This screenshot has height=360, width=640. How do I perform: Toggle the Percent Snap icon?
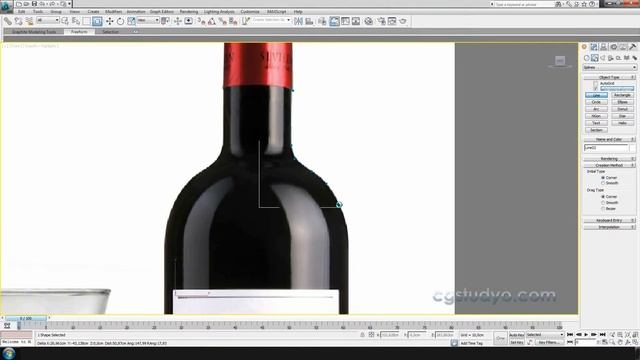(222, 21)
